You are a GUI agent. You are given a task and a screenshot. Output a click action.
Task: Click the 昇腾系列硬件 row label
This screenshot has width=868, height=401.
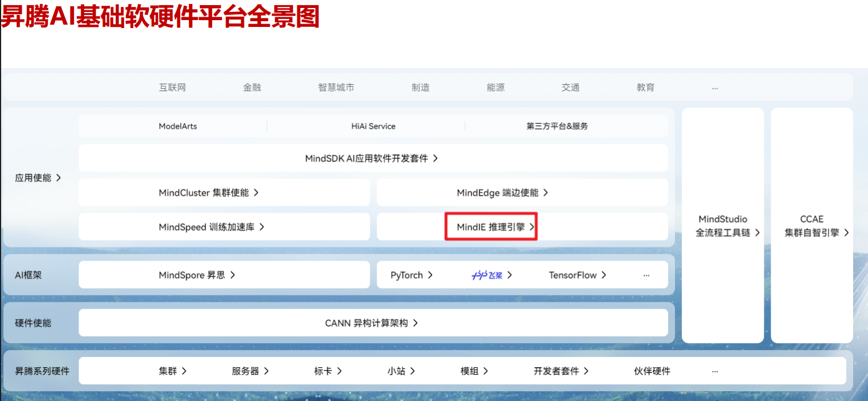tap(42, 371)
